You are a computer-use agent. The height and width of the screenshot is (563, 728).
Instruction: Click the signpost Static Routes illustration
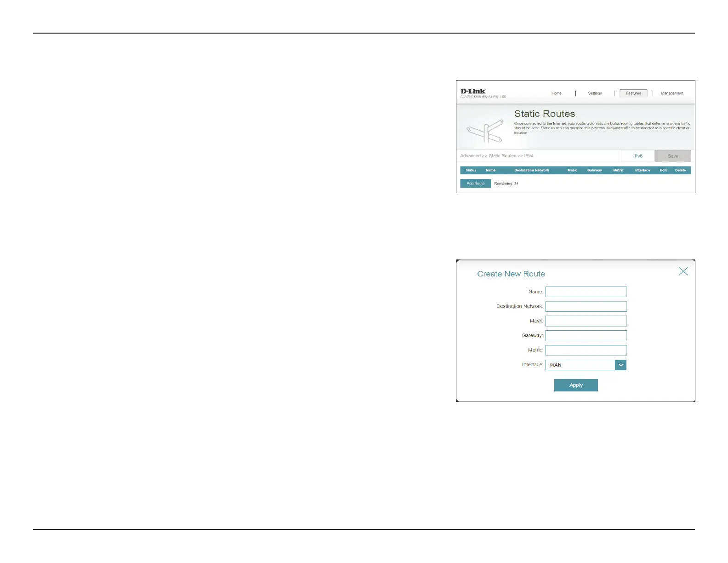pyautogui.click(x=485, y=132)
